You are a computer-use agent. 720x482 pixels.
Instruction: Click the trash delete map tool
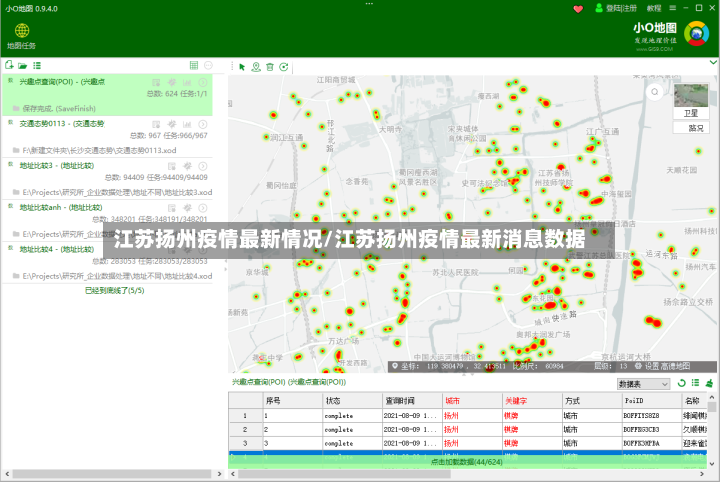(270, 67)
